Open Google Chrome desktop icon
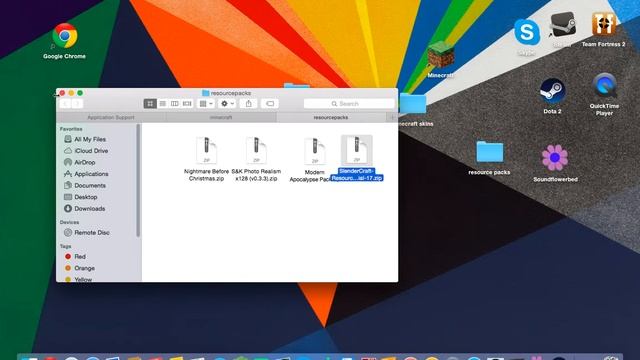This screenshot has width=640, height=360. pyautogui.click(x=64, y=36)
